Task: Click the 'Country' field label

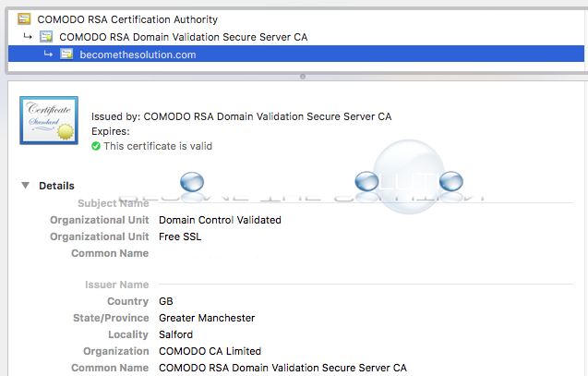Action: pyautogui.click(x=128, y=301)
